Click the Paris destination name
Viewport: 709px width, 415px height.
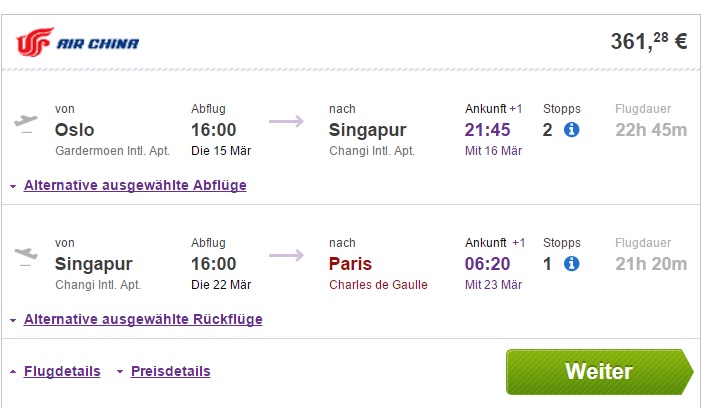click(350, 264)
